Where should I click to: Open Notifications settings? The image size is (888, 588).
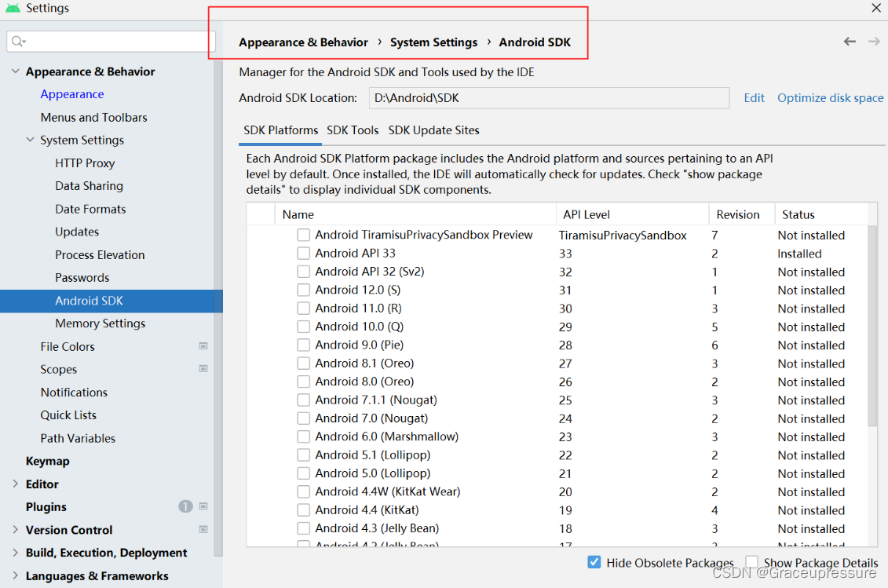point(74,392)
